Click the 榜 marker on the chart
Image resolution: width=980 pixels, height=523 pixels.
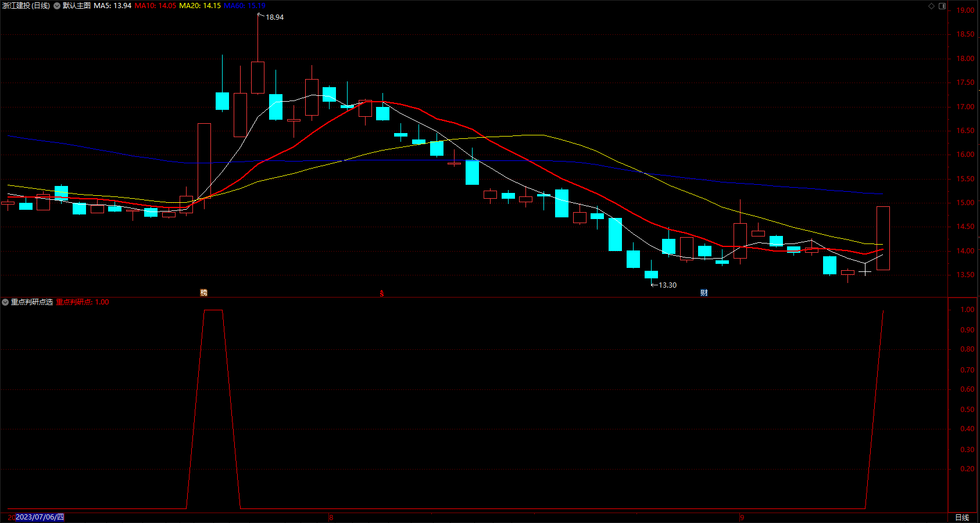tap(203, 293)
